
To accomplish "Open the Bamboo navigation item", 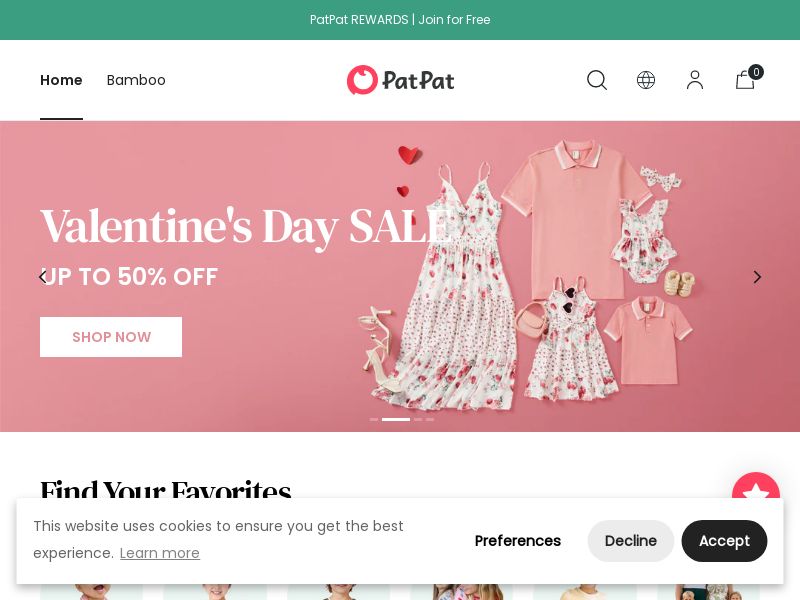I will tap(136, 80).
